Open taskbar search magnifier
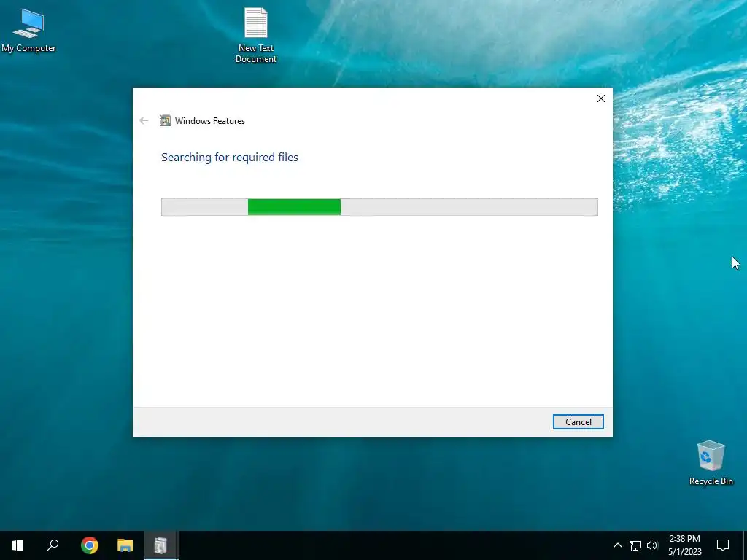Screen dimensions: 747x560 click(x=53, y=545)
